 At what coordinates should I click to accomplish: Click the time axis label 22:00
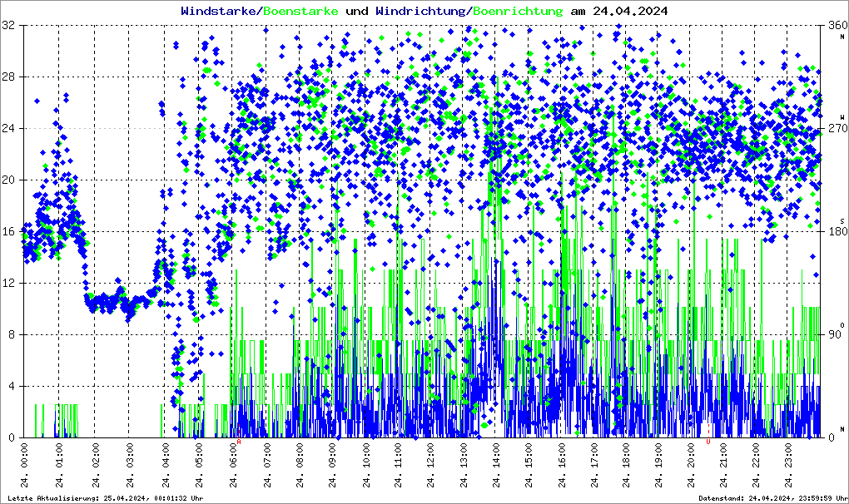pos(756,465)
